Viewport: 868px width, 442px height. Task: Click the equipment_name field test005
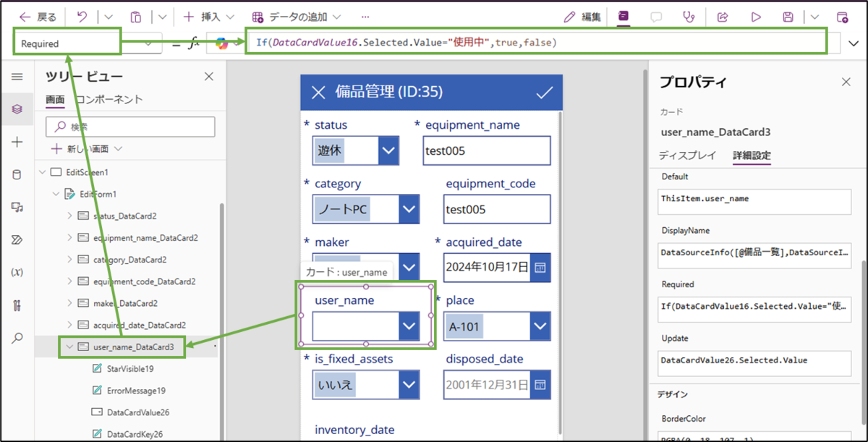[x=487, y=150]
